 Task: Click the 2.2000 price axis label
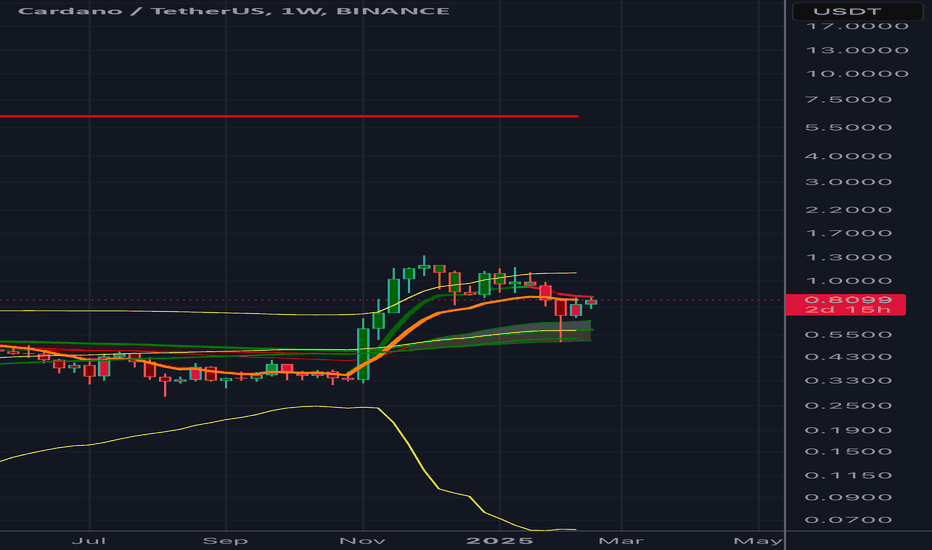pyautogui.click(x=849, y=210)
